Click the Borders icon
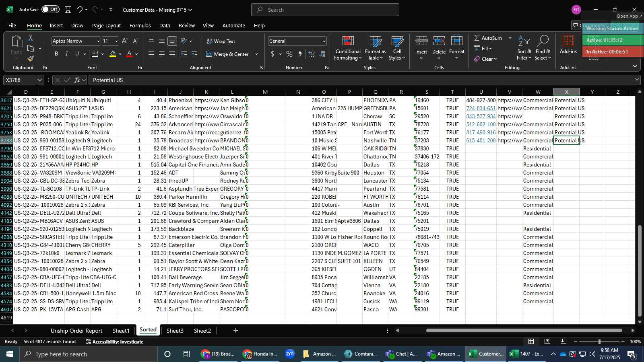The width and height of the screenshot is (644, 362). click(95, 54)
